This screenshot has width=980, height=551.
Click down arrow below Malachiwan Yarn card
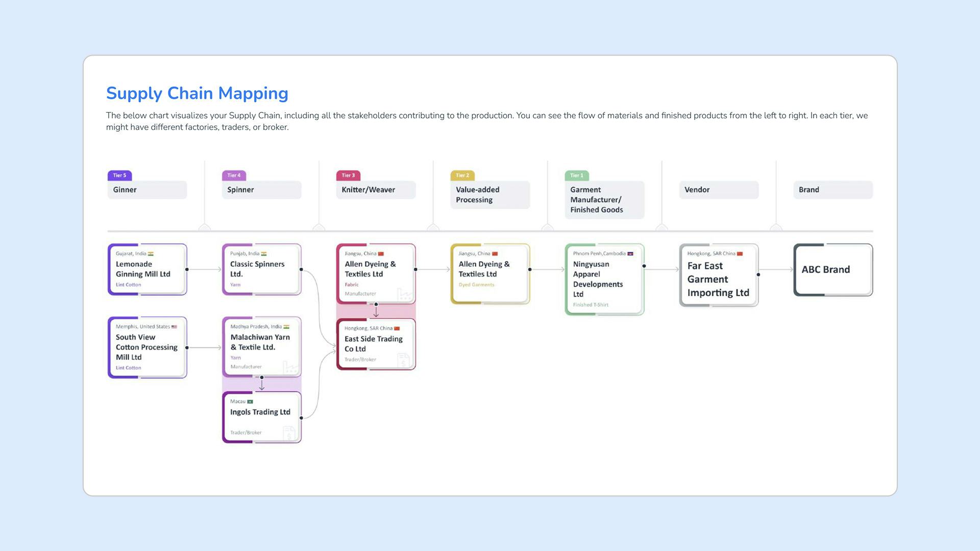click(262, 386)
